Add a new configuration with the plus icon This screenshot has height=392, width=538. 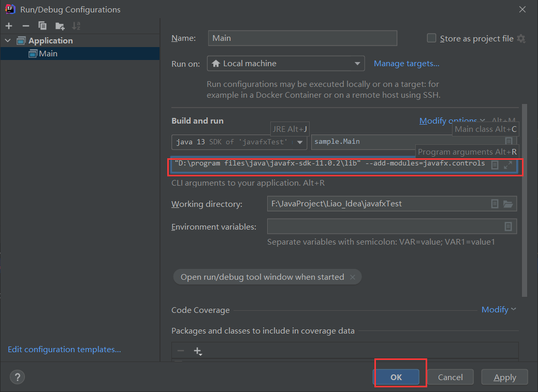(x=9, y=26)
